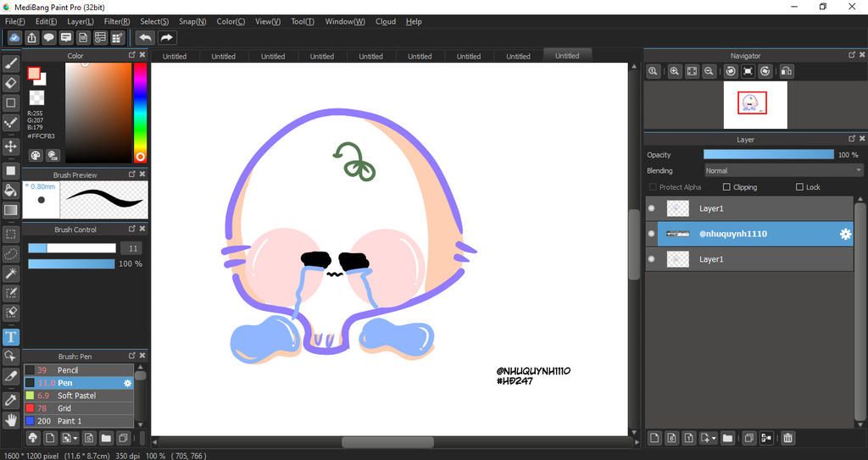The width and height of the screenshot is (868, 460).
Task: Delete layer with trash icon
Action: tap(787, 438)
